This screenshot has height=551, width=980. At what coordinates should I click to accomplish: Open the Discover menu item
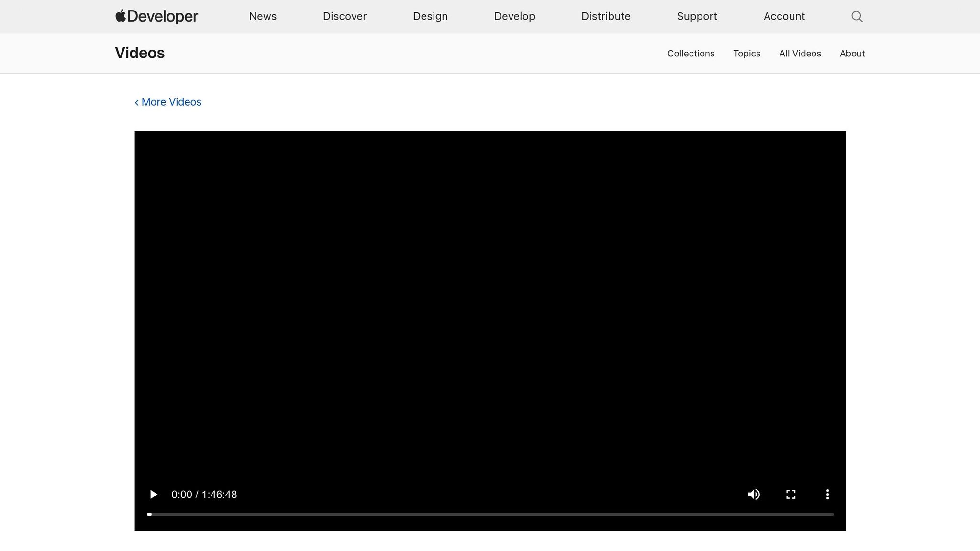345,16
